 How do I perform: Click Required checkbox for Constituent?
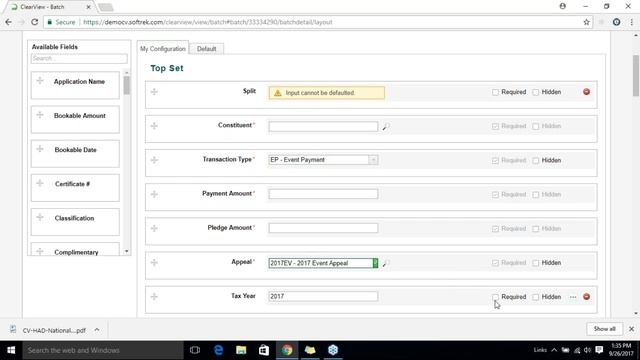[x=495, y=127]
